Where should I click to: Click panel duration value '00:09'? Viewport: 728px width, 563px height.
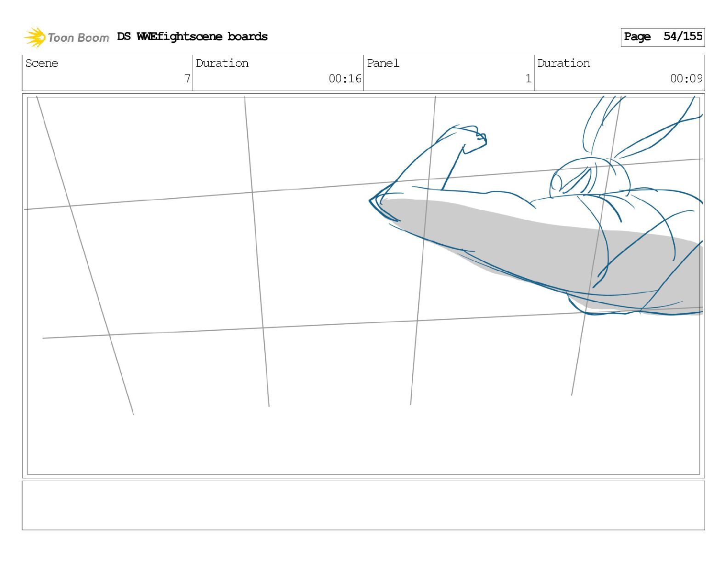[x=686, y=79]
